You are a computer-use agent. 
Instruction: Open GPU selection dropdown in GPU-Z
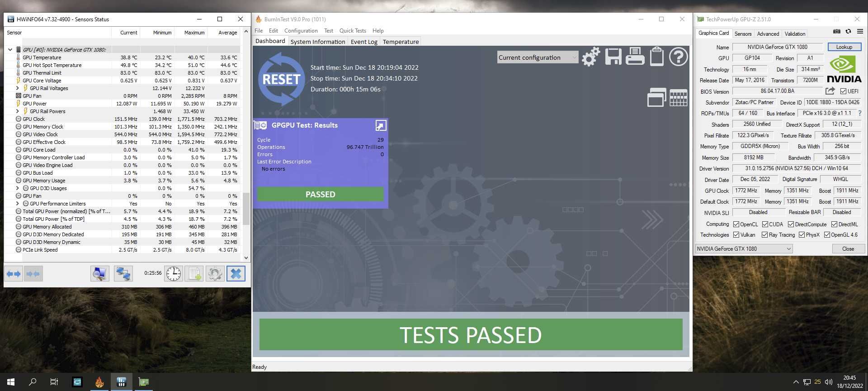click(x=744, y=249)
